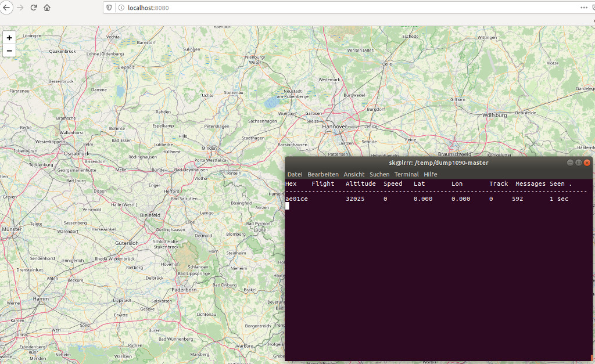
Task: Click Gütersloh label on the map
Action: 127,243
